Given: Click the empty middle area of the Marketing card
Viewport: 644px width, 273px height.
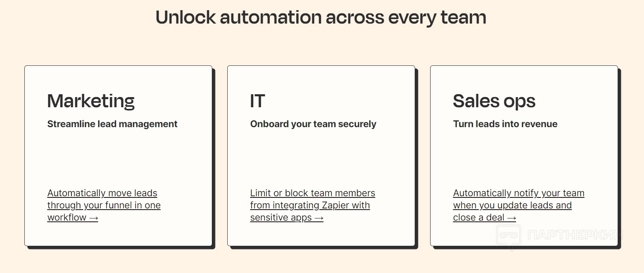Looking at the screenshot, I should coord(118,158).
